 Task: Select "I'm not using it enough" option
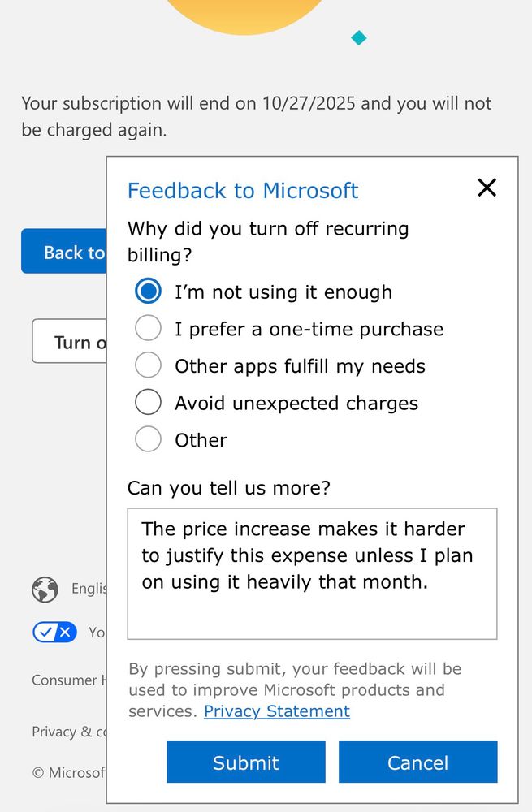(x=148, y=292)
